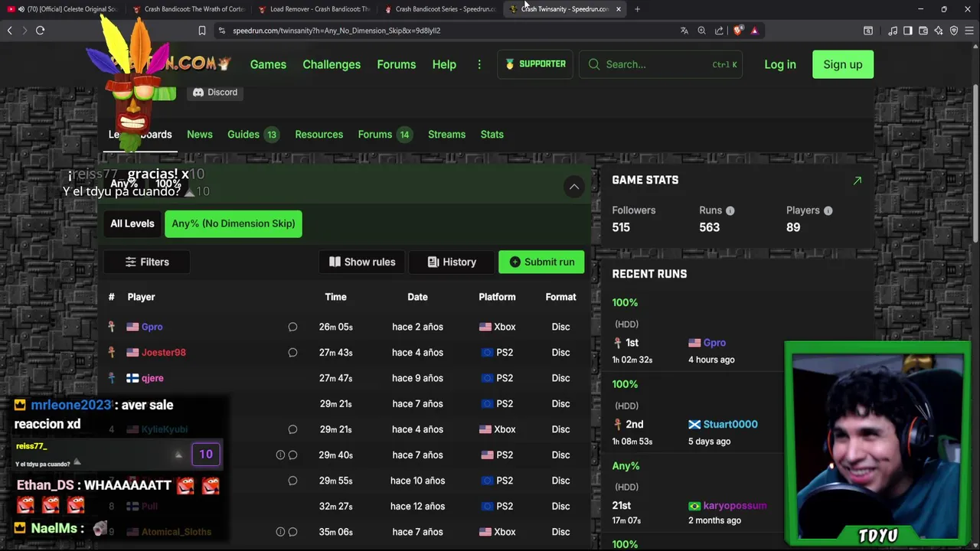Open the Games menu
This screenshot has height=551, width=980.
pos(268,64)
